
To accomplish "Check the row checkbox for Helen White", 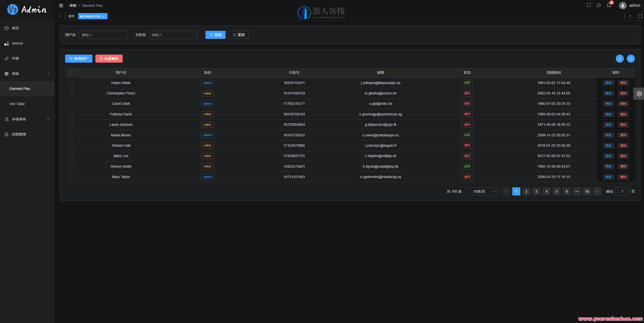I will pyautogui.click(x=71, y=83).
